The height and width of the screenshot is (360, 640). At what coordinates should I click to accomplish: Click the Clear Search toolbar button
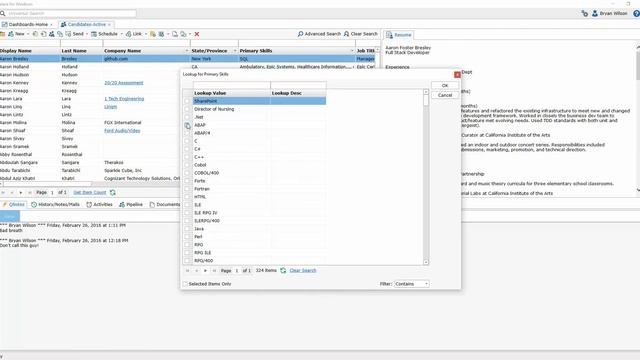click(361, 34)
